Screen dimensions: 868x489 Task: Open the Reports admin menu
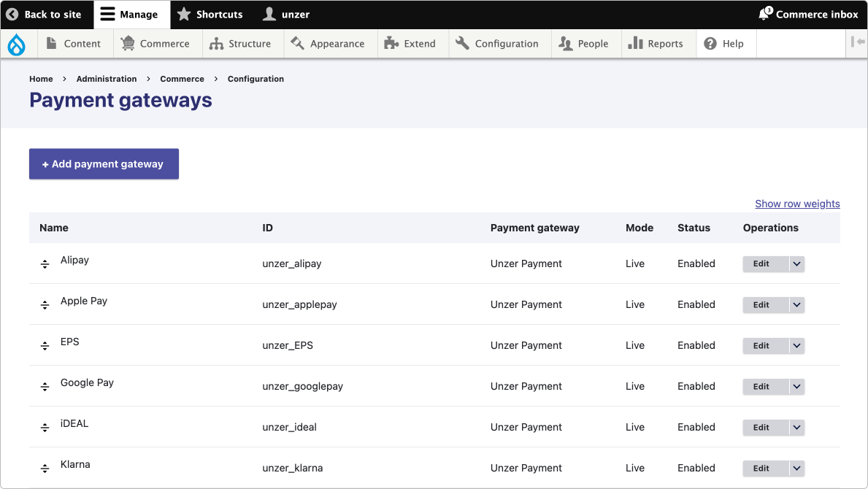[x=658, y=44]
